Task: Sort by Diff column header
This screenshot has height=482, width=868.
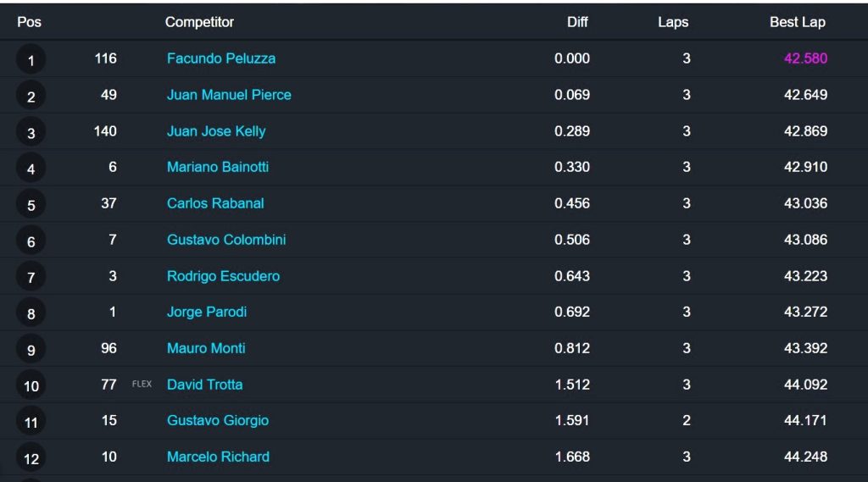Action: pos(577,22)
